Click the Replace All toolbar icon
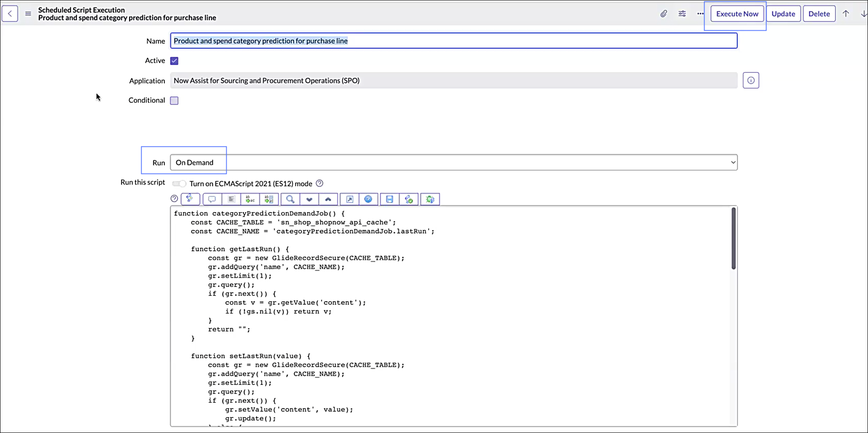This screenshot has width=868, height=433. (x=269, y=199)
